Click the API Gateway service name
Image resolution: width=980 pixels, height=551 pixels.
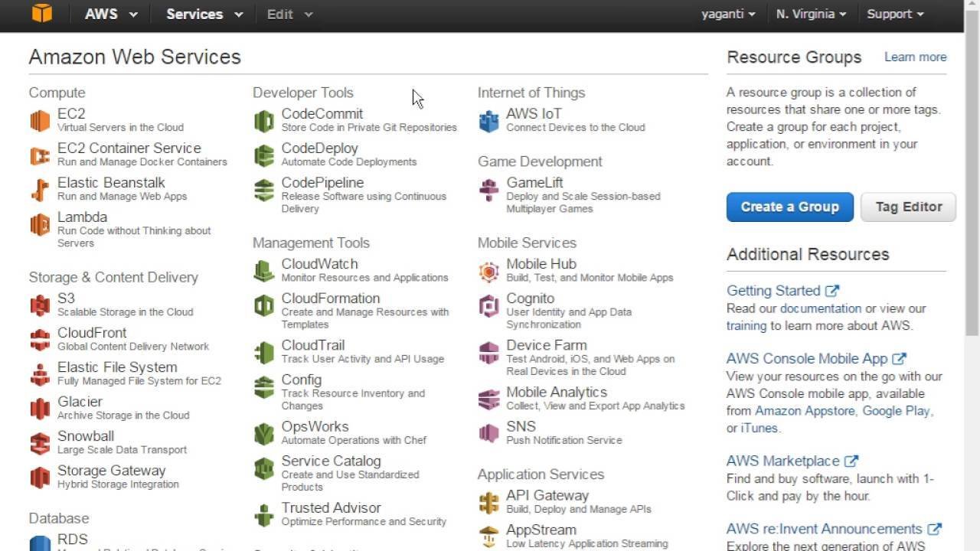click(x=547, y=496)
